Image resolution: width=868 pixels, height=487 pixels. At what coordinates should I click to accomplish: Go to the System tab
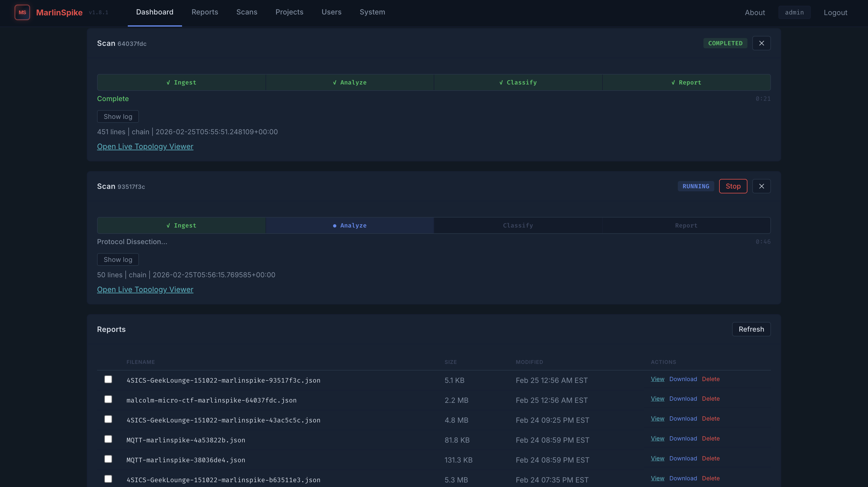coord(372,12)
